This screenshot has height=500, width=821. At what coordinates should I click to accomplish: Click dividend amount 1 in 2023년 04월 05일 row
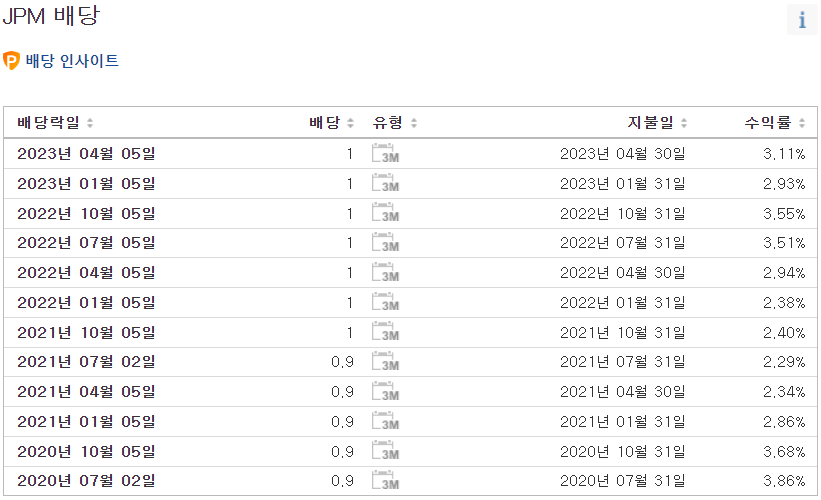349,153
